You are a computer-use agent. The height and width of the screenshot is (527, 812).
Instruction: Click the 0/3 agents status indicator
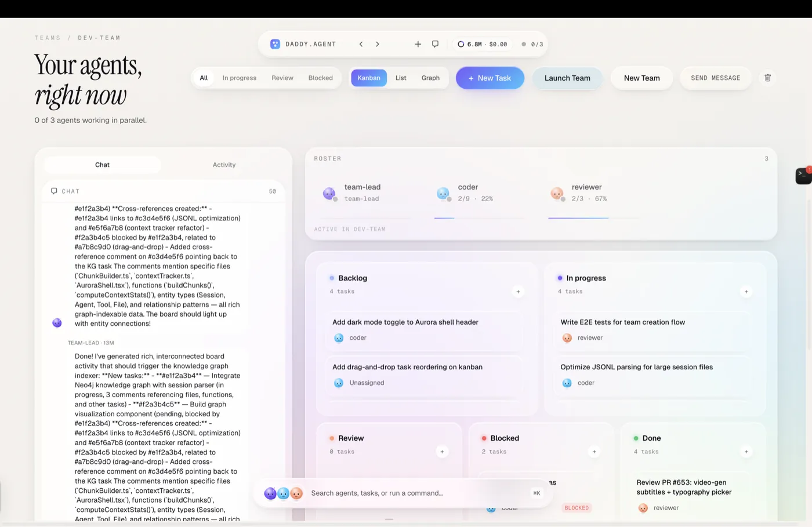point(532,44)
